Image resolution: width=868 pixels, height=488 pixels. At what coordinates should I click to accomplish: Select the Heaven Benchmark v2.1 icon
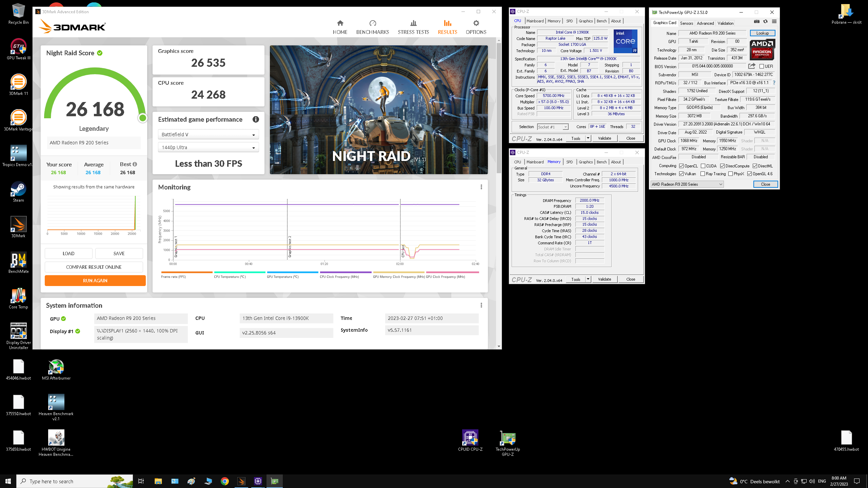pyautogui.click(x=56, y=407)
